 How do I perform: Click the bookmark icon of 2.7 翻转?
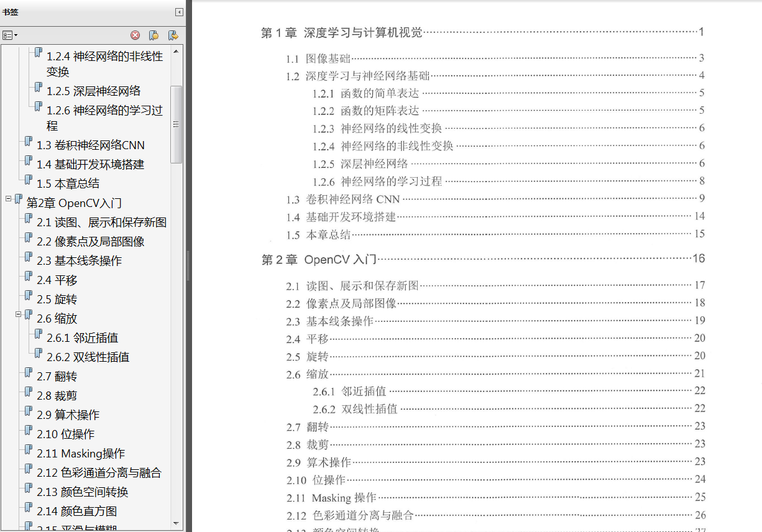[x=29, y=373]
